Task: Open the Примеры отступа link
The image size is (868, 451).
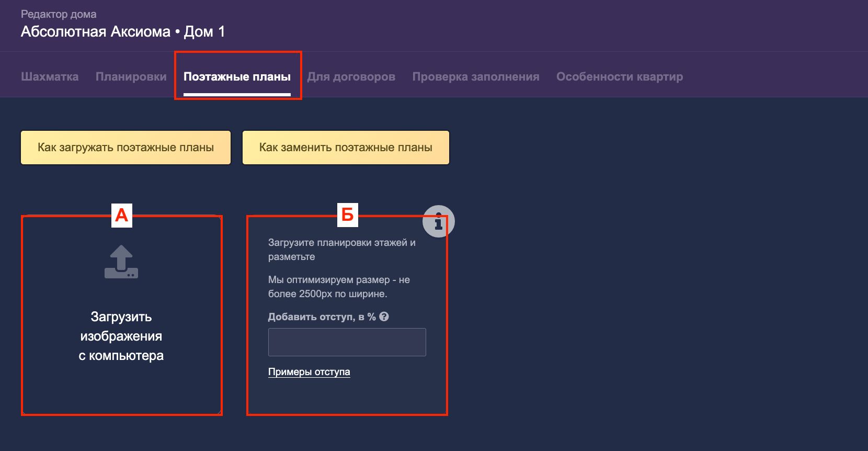Action: click(x=309, y=372)
